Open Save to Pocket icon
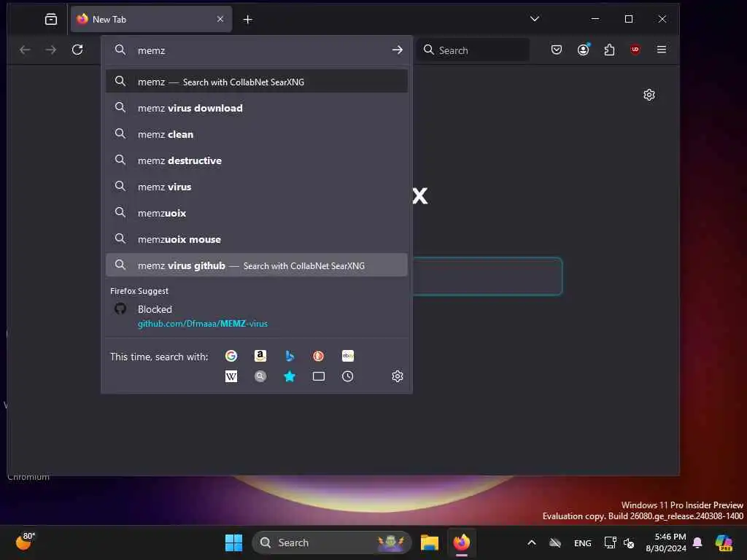The width and height of the screenshot is (747, 560). tap(557, 50)
